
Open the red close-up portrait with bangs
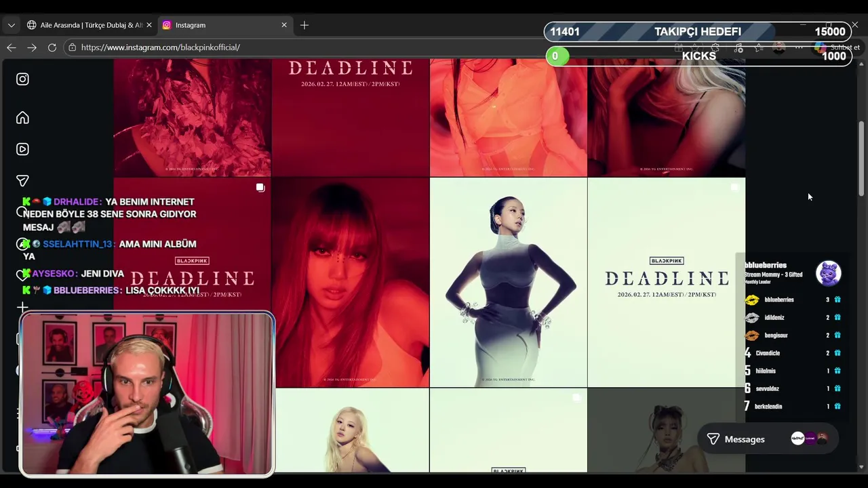[x=351, y=283]
